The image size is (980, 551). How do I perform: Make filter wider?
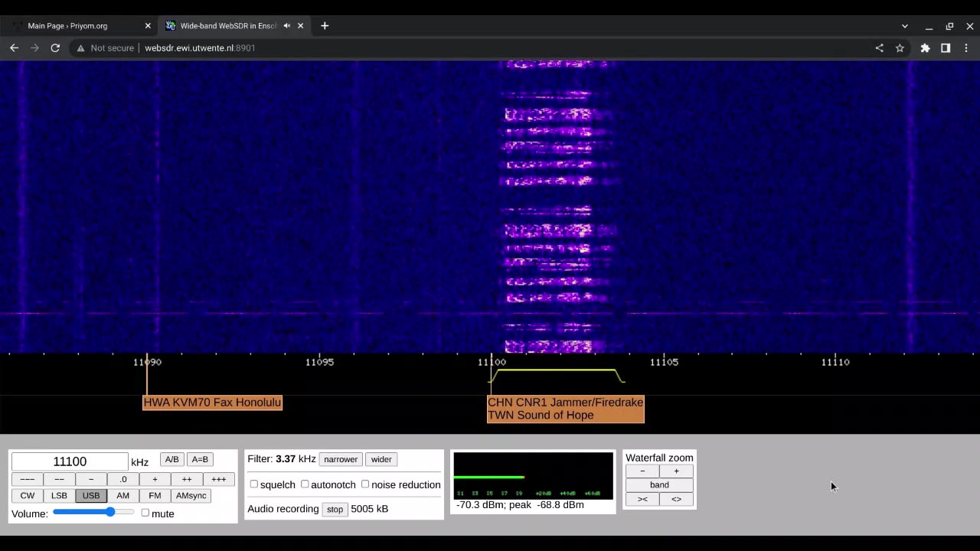click(x=381, y=459)
